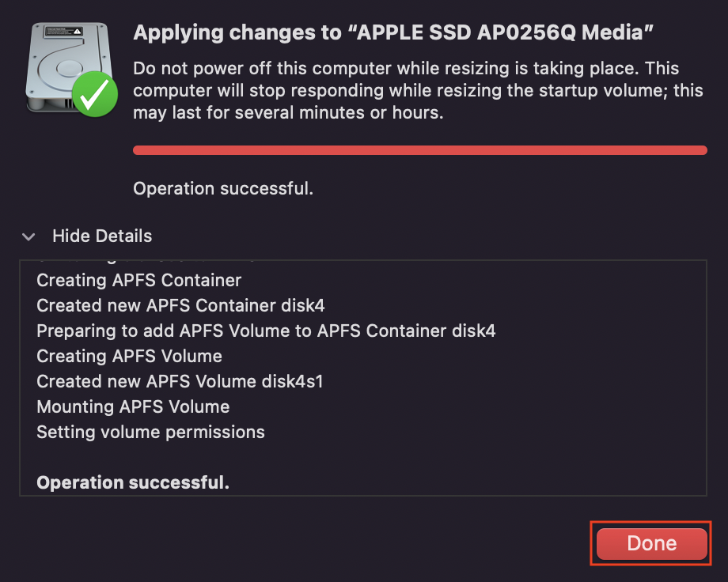Click the red progress bar
The width and height of the screenshot is (728, 582).
point(419,150)
